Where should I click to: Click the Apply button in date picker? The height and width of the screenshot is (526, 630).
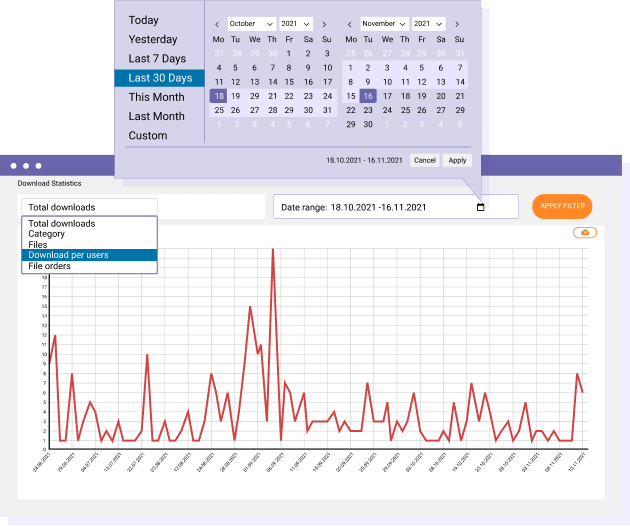457,160
